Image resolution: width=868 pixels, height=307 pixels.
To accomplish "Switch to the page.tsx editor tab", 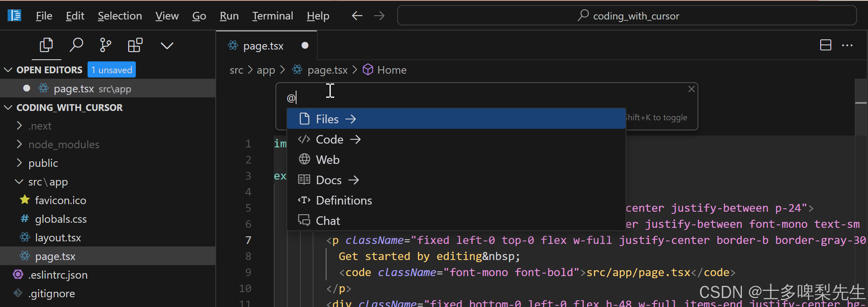I will pos(266,45).
